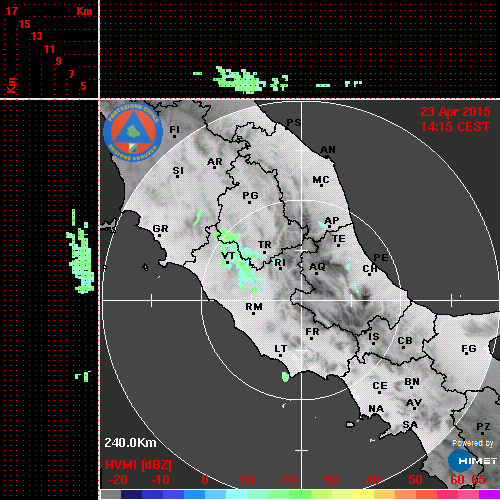
Task: Click the HIMET blue circle logo
Action: (460, 461)
